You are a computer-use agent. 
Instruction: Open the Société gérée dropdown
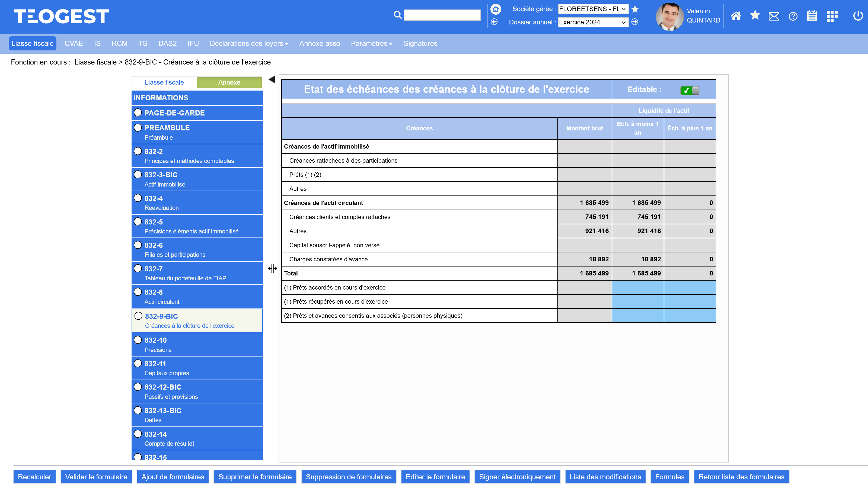click(593, 9)
